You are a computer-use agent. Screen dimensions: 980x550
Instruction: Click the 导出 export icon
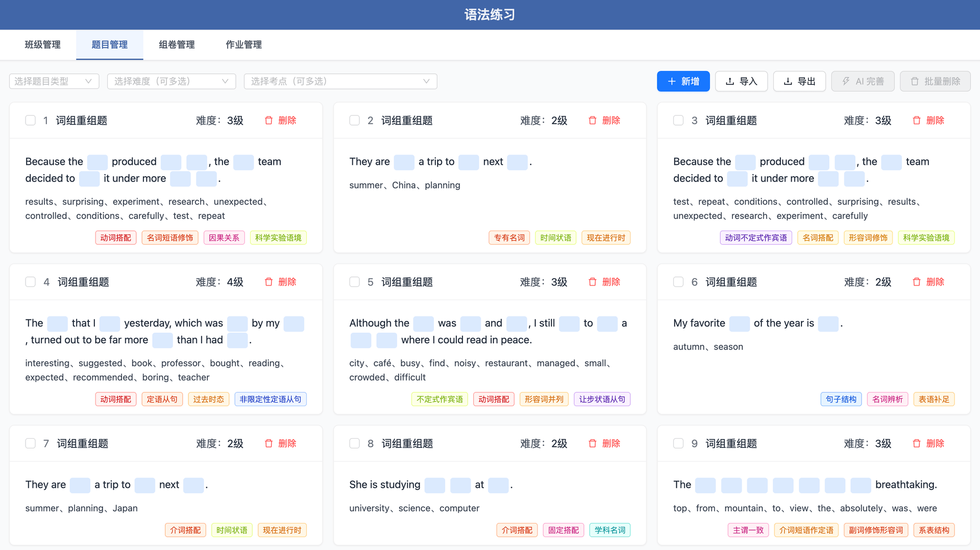pyautogui.click(x=788, y=81)
